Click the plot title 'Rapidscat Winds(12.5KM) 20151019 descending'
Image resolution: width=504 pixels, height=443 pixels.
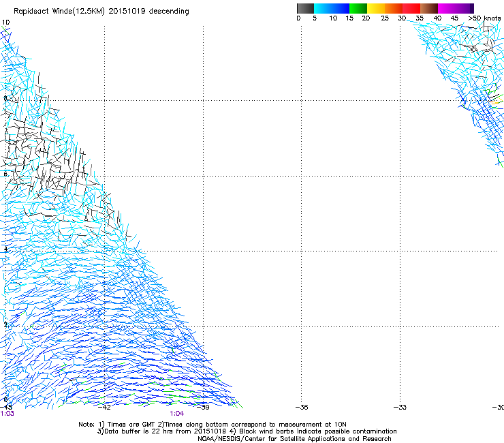[101, 12]
